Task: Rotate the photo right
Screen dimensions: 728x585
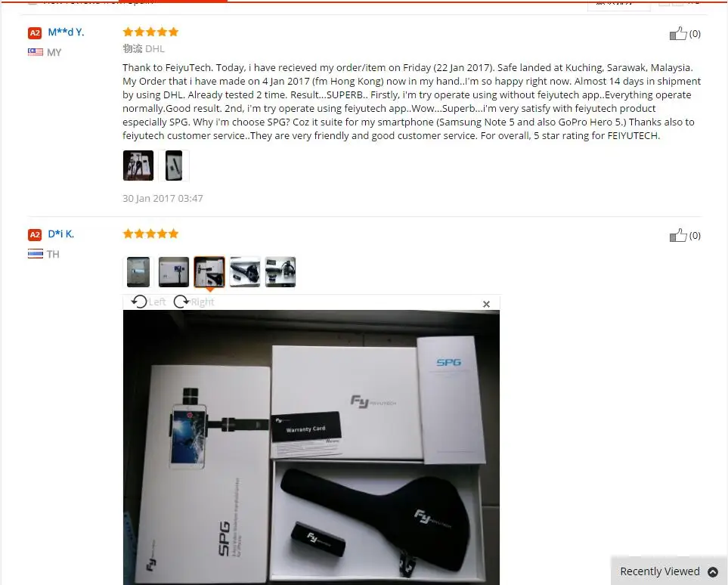Action: coord(194,302)
